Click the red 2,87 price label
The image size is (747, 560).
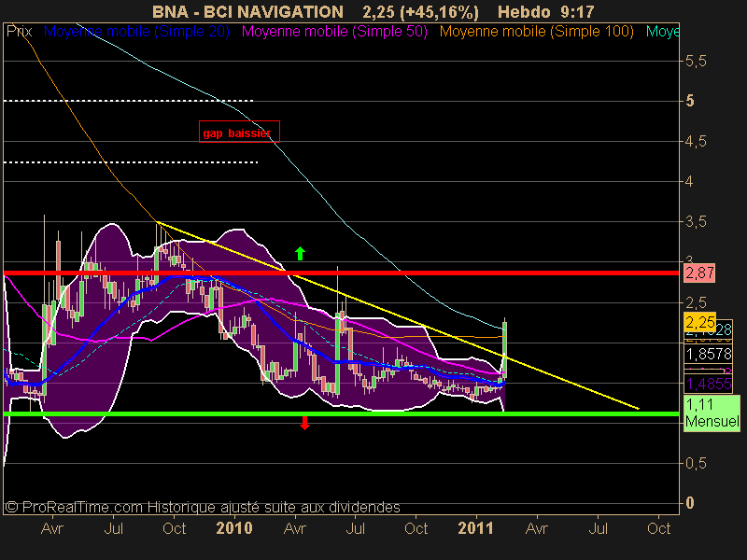click(699, 273)
